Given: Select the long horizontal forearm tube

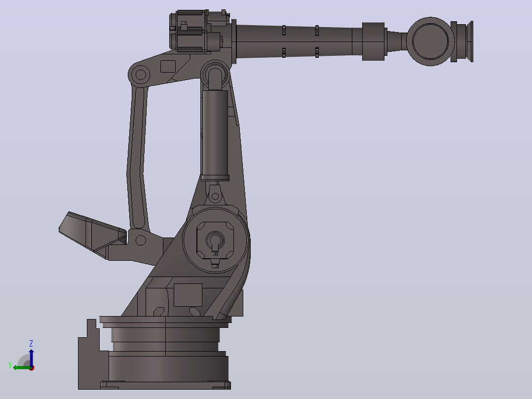Looking at the screenshot, I should 299,41.
